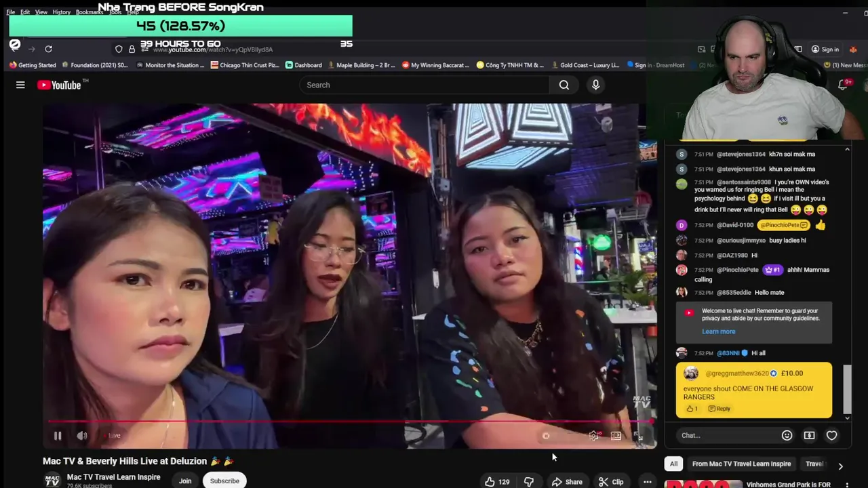
Task: Click the search magnifier button
Action: pyautogui.click(x=564, y=85)
